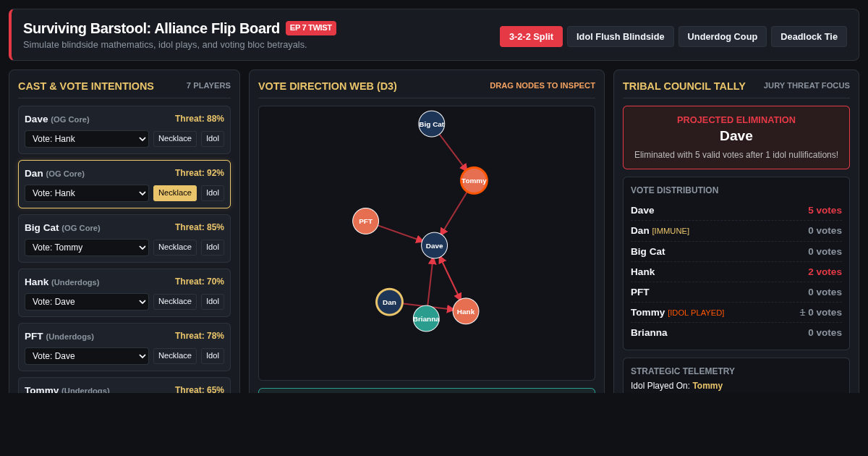Click Dave's Threat: 88% label

[200, 119]
